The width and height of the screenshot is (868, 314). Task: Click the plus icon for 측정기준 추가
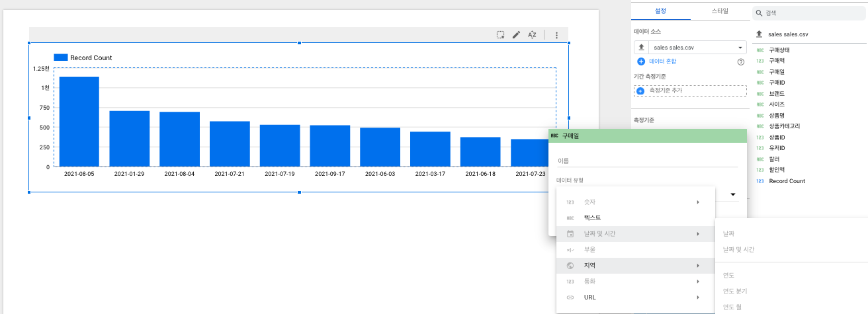pos(640,91)
